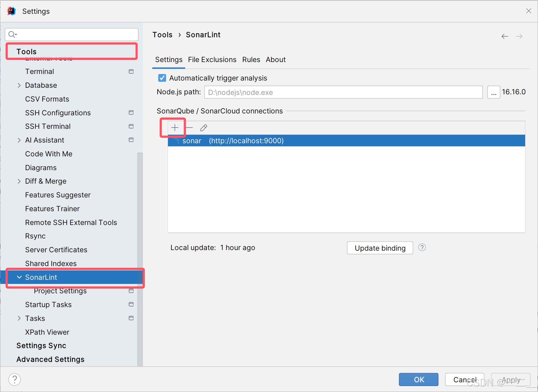The width and height of the screenshot is (538, 392).
Task: Browse for Node.js path with ellipsis button
Action: (494, 92)
